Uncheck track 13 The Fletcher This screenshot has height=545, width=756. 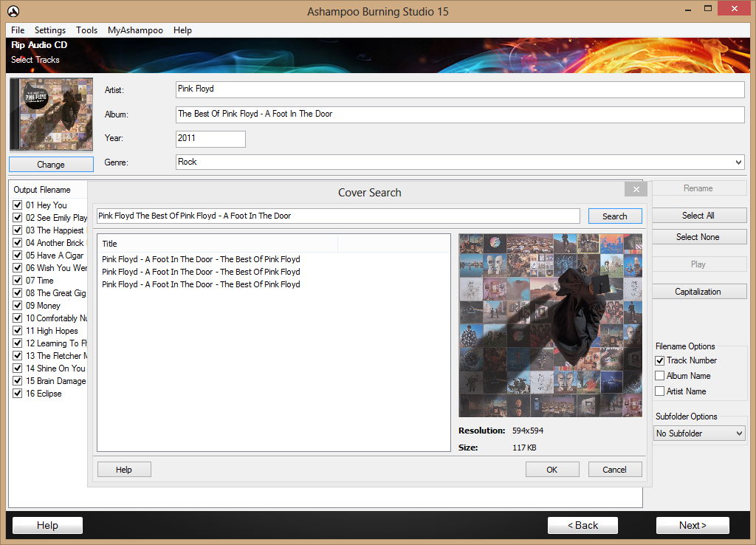coord(18,355)
